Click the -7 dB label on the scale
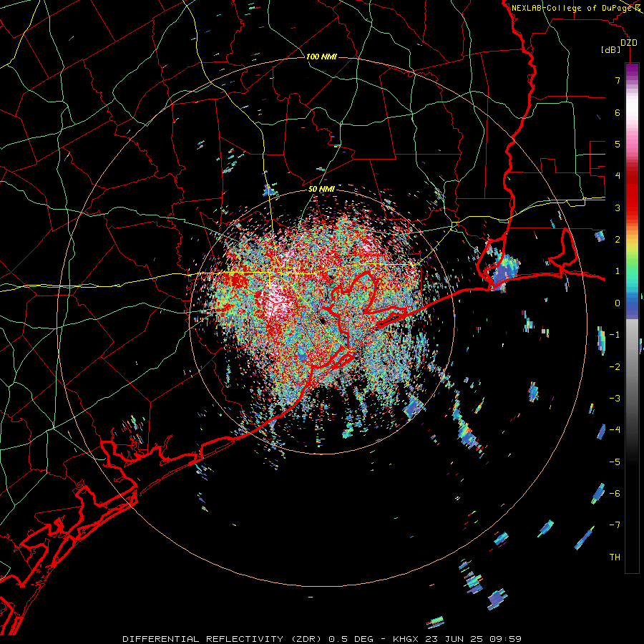The height and width of the screenshot is (644, 644). (615, 525)
